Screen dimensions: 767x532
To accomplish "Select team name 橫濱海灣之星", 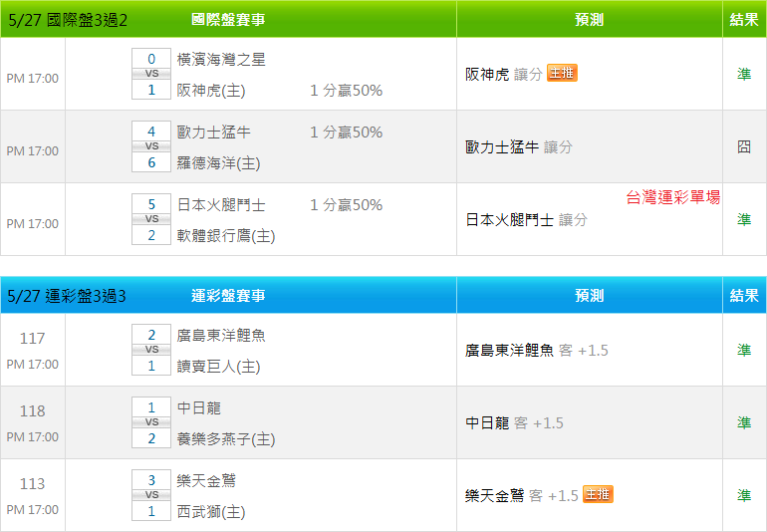I will coord(221,59).
